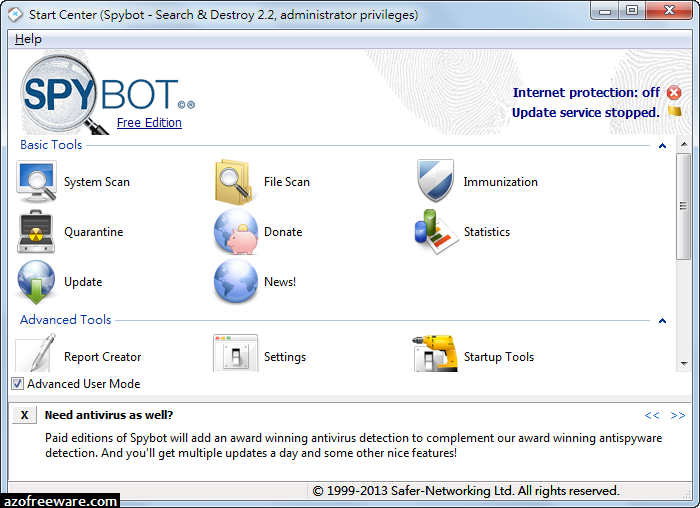The width and height of the screenshot is (700, 508).
Task: Click the Donate label
Action: [x=283, y=232]
